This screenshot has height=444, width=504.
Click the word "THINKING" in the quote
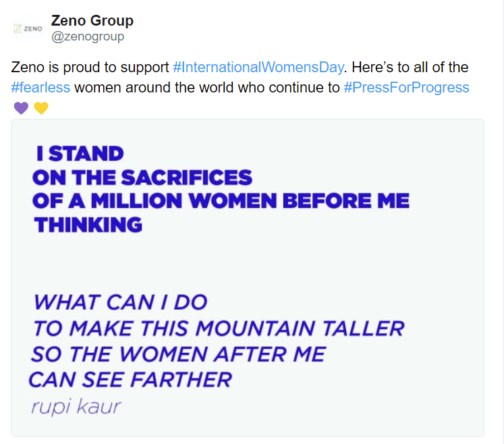88,224
